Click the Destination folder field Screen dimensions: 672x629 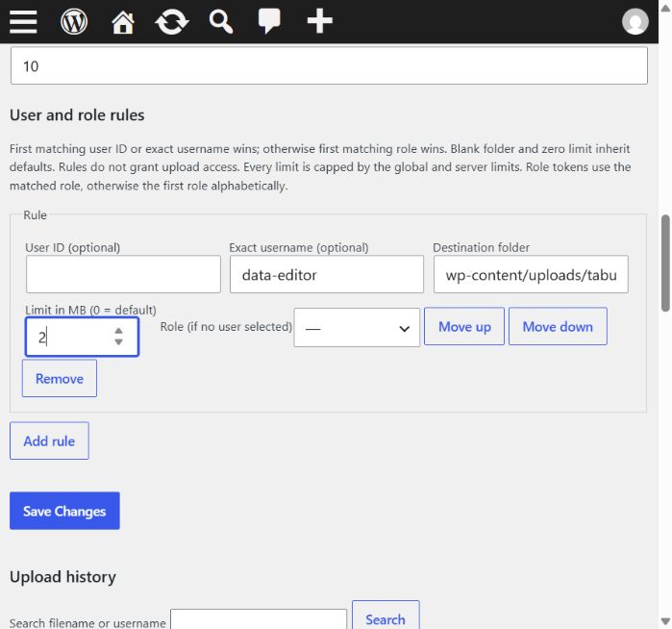pyautogui.click(x=531, y=274)
